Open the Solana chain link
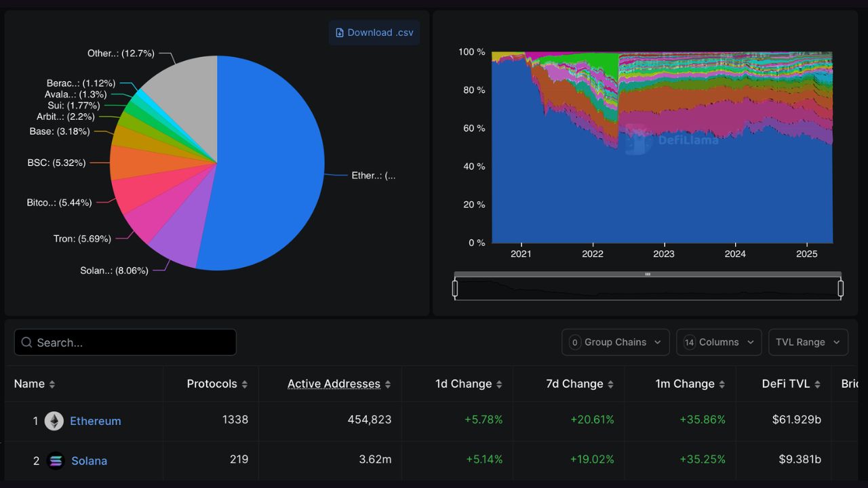The height and width of the screenshot is (488, 868). 90,461
